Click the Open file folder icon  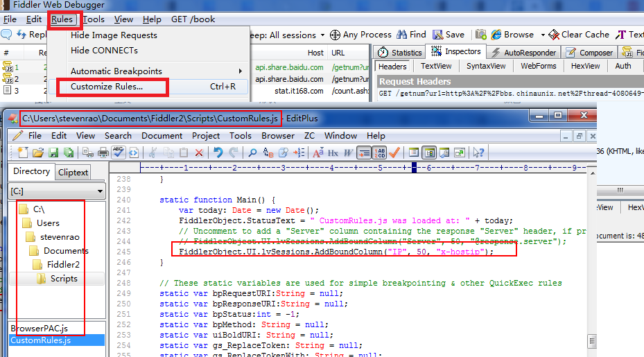coord(38,153)
